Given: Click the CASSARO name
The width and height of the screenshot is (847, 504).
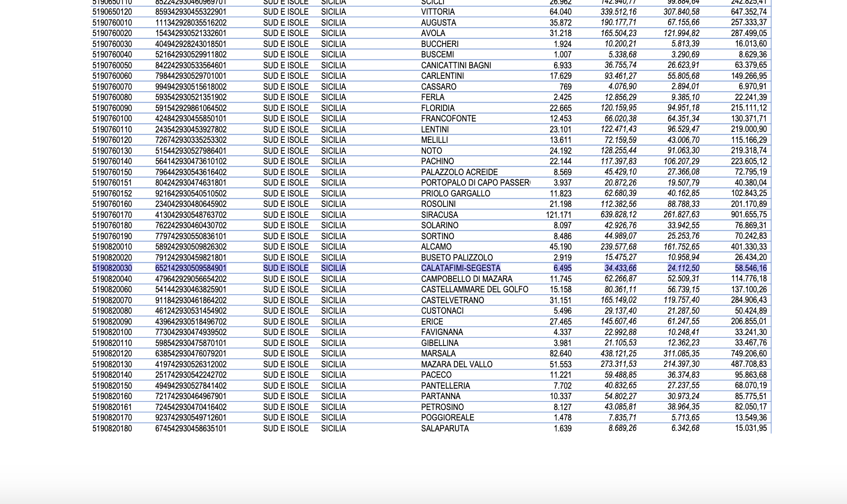Looking at the screenshot, I should [x=439, y=87].
